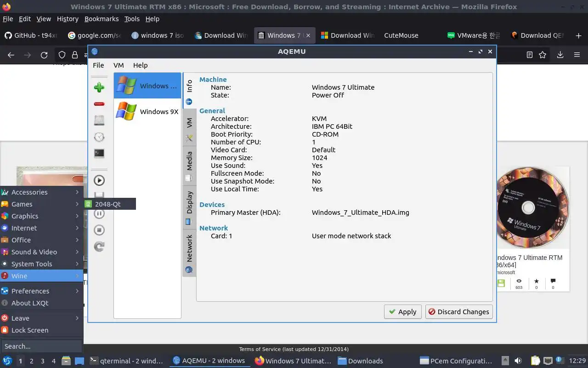The height and width of the screenshot is (368, 588).
Task: Switch to the Info tab
Action: pyautogui.click(x=189, y=91)
